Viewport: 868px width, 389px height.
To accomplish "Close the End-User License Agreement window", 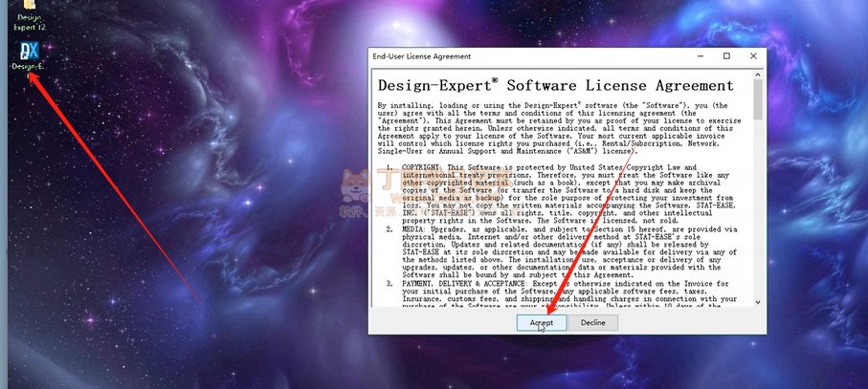I will click(x=753, y=55).
